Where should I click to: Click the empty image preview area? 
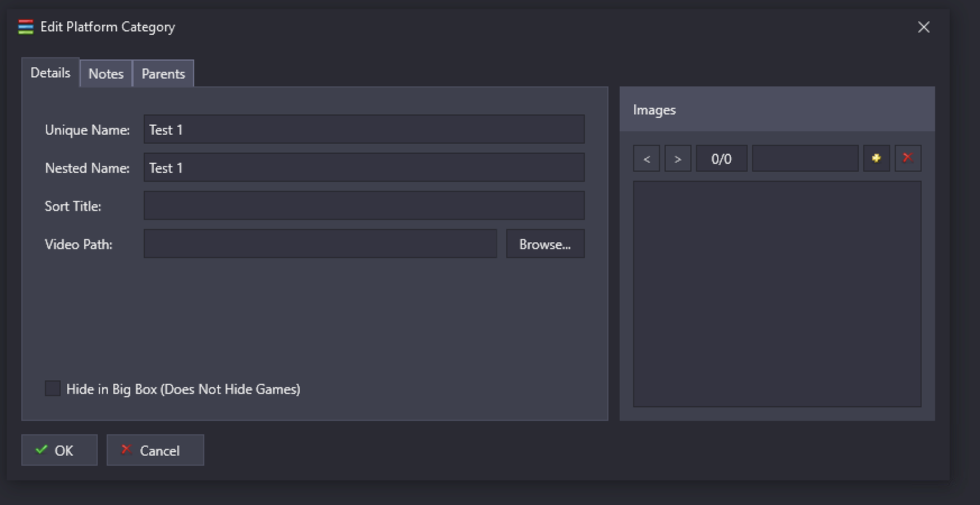pos(777,294)
